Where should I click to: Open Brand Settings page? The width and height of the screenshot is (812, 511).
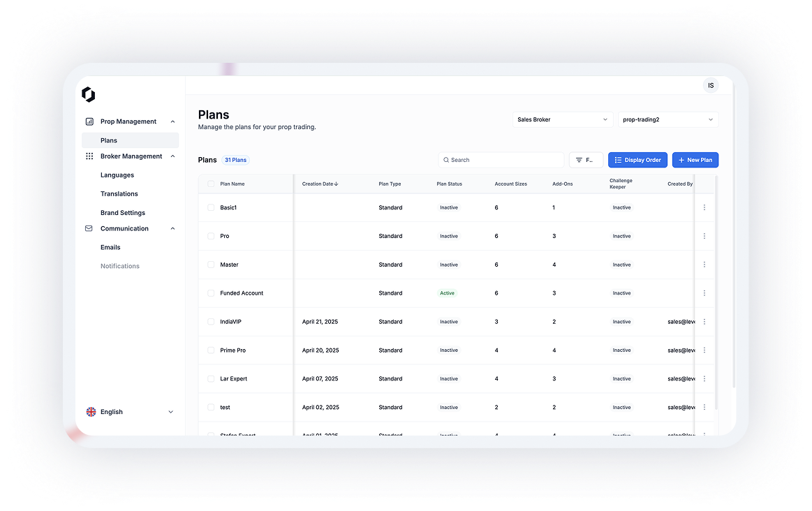(x=123, y=213)
